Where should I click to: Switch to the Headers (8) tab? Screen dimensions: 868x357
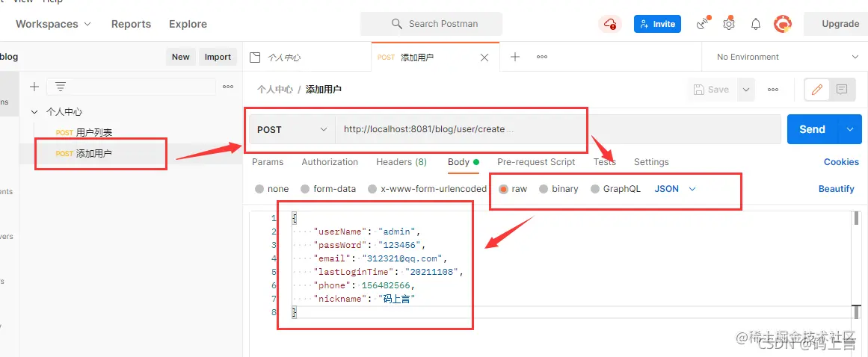click(x=401, y=162)
